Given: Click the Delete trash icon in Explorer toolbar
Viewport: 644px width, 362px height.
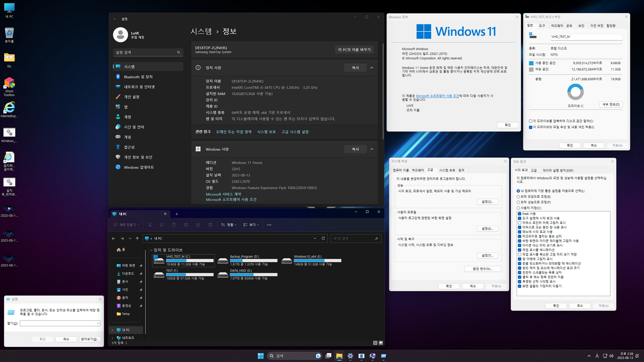Looking at the screenshot, I should [x=210, y=225].
